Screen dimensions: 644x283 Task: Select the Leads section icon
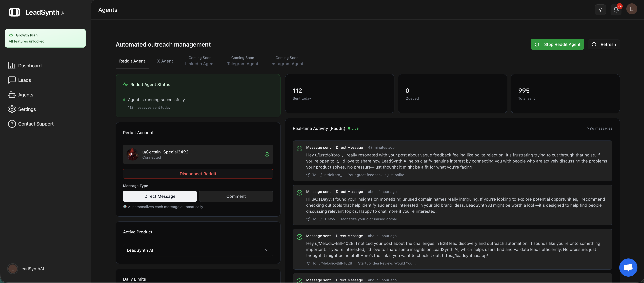click(x=12, y=80)
